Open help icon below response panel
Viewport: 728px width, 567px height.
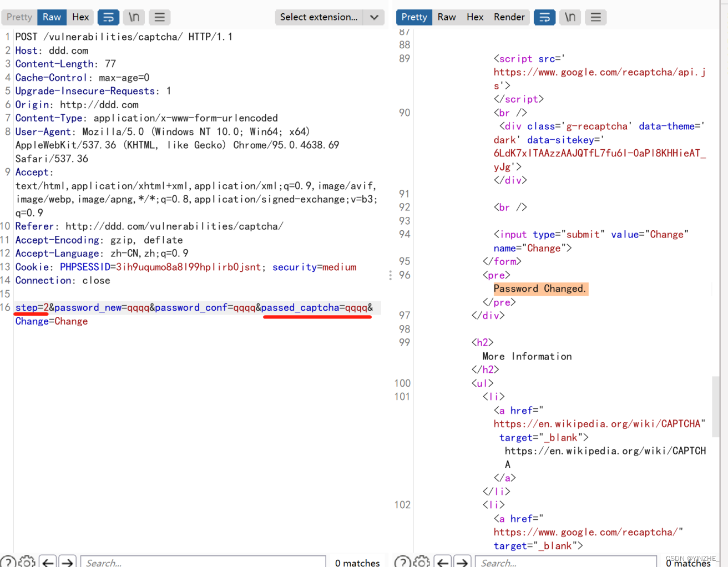click(x=402, y=562)
